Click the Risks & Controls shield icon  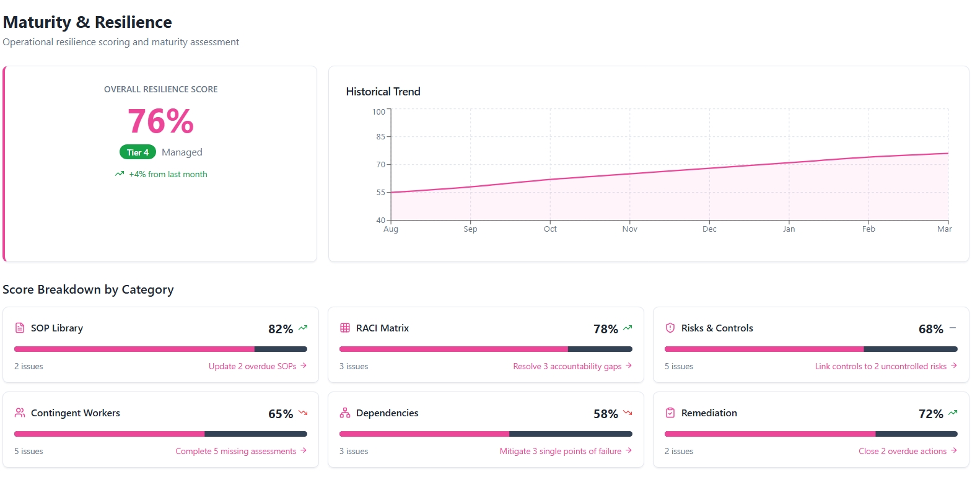coord(670,328)
